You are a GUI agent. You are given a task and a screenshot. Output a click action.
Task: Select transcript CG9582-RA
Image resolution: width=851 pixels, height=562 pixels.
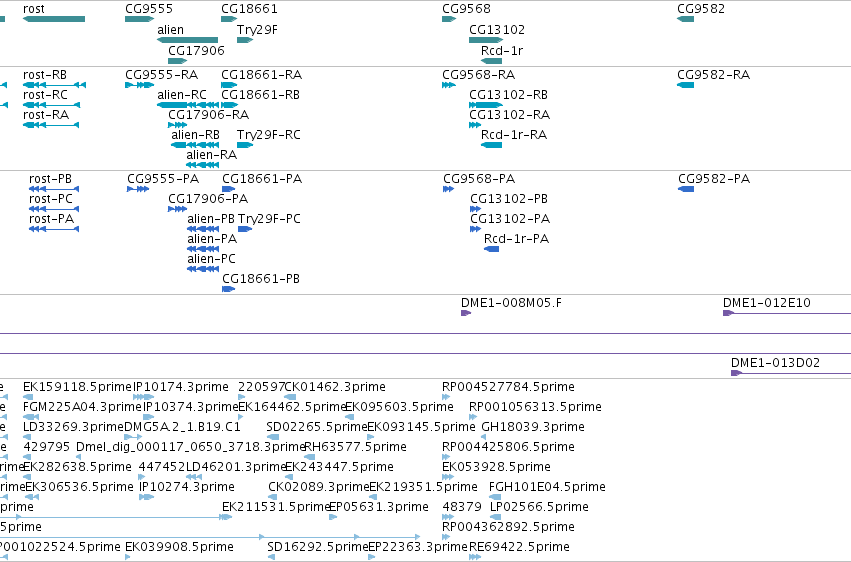click(x=714, y=75)
